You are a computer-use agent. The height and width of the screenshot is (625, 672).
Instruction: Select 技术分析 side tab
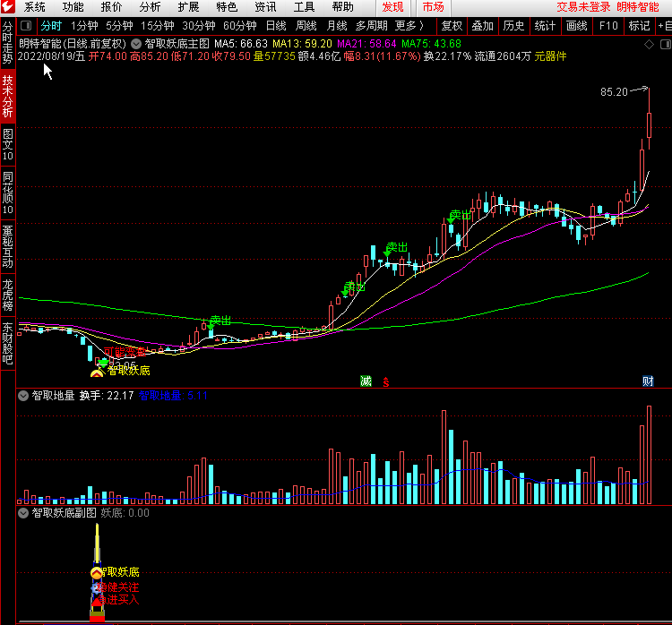pos(8,96)
